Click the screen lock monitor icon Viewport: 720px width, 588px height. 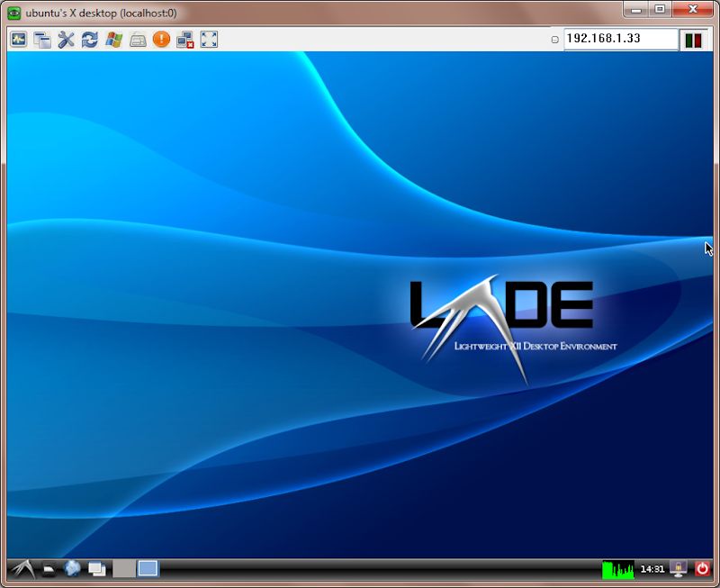click(x=679, y=569)
